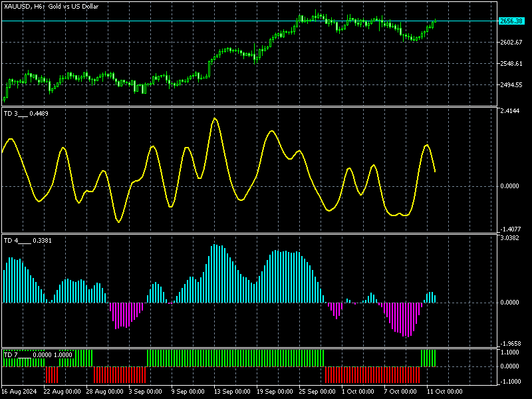Click the 3 Sep 00:00 time label

pyautogui.click(x=145, y=392)
